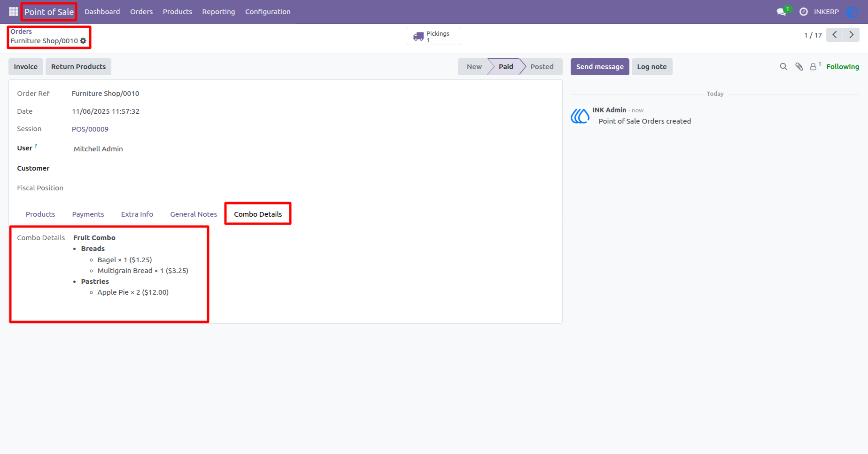Viewport: 868px width, 454px height.
Task: Click the Pastries group label
Action: tap(95, 282)
